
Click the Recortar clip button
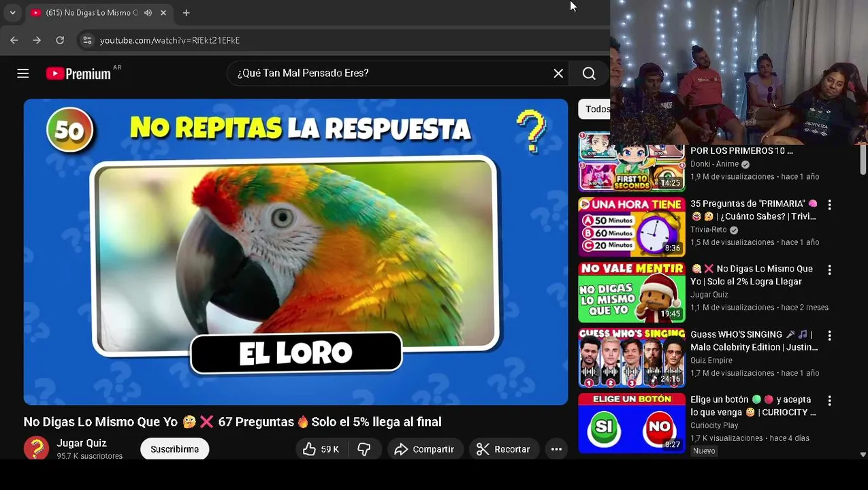coord(503,449)
